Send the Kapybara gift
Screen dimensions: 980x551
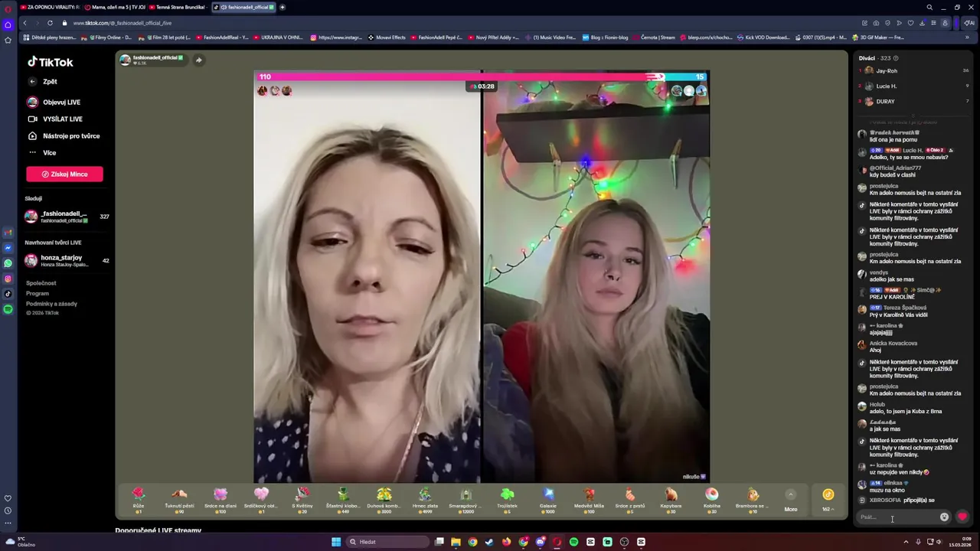point(671,500)
